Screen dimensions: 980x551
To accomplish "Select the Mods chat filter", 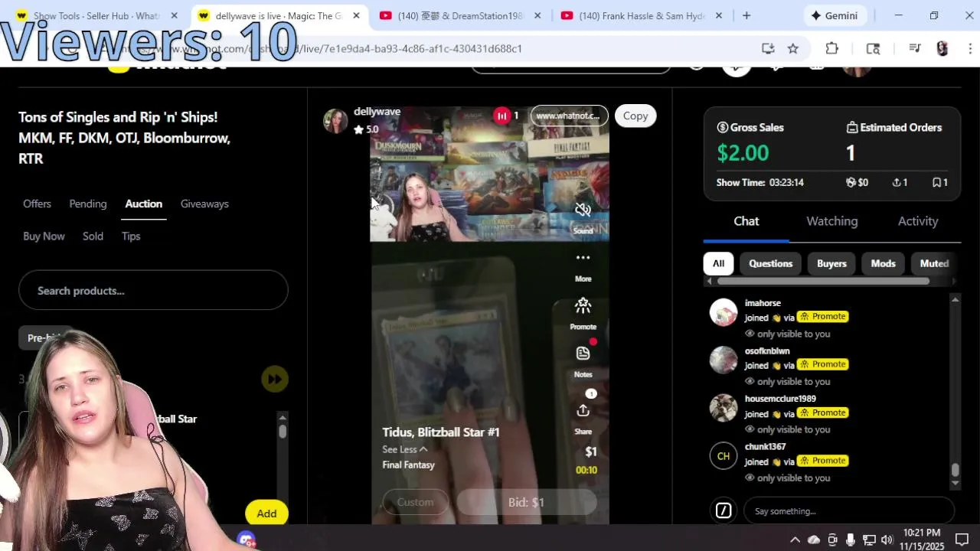I will point(883,263).
